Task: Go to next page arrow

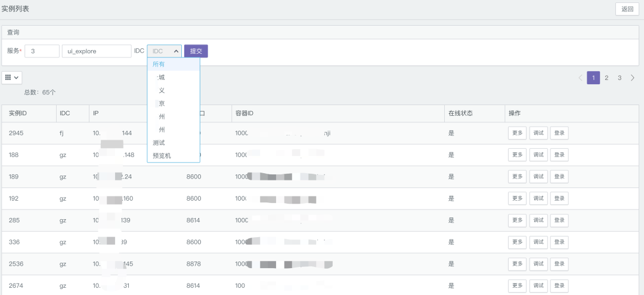Action: [633, 78]
